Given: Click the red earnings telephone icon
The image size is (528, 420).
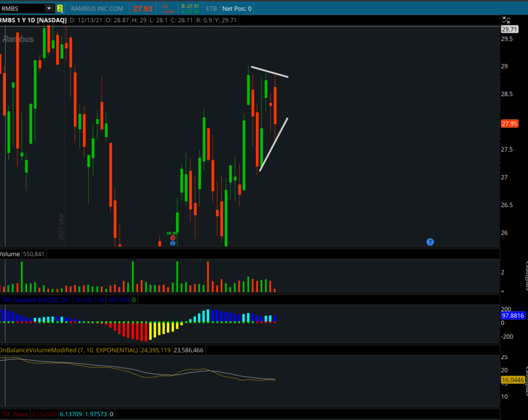Looking at the screenshot, I should point(173,238).
